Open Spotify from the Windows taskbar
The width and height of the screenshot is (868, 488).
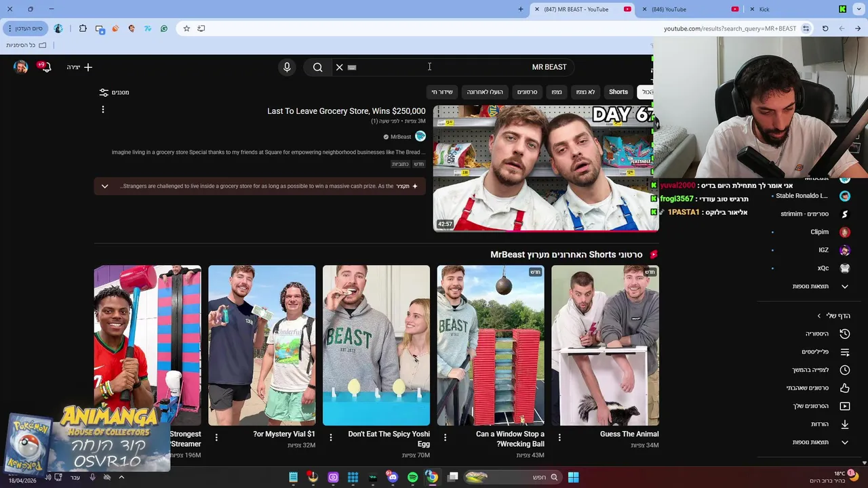(x=412, y=477)
